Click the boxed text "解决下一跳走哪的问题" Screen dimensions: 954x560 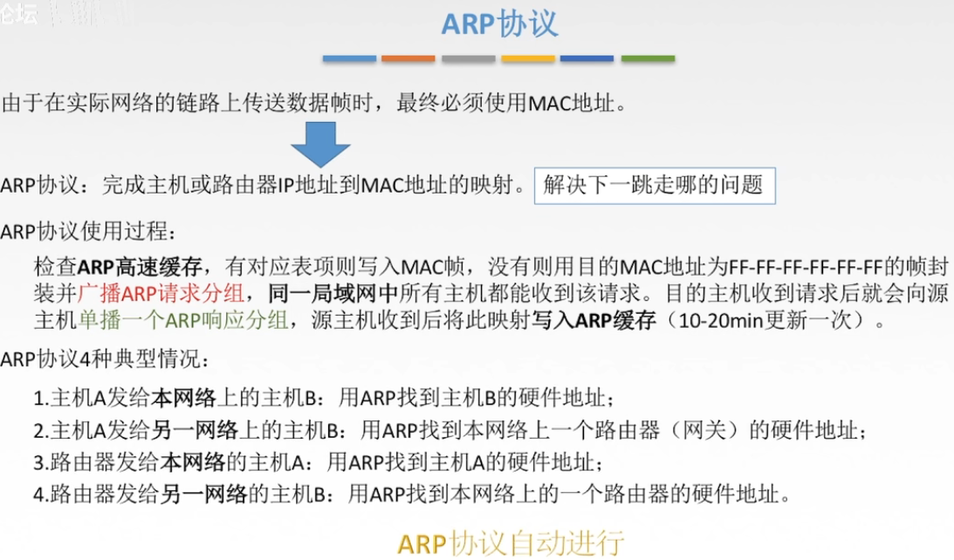pos(655,186)
